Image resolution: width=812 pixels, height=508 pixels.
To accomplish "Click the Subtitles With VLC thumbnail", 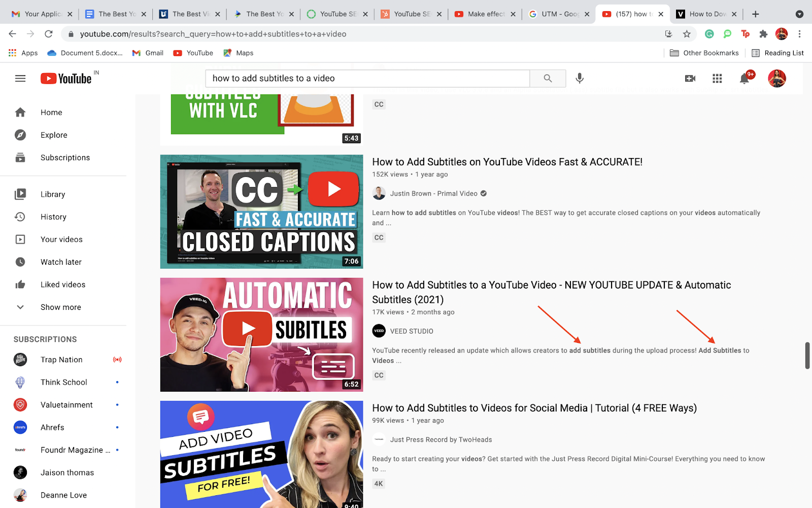I will 261,119.
